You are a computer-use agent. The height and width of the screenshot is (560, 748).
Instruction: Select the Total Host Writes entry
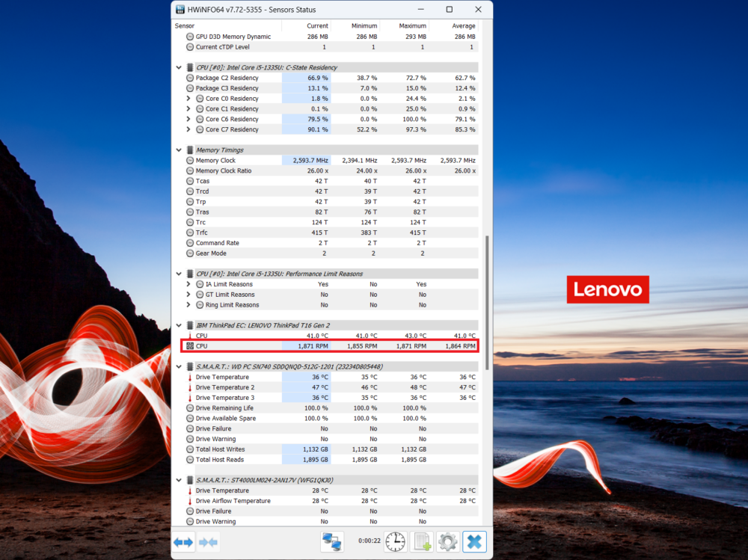(225, 449)
